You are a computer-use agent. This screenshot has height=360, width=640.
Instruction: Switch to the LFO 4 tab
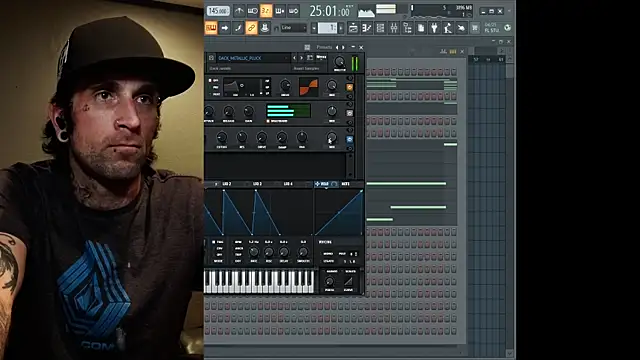tap(288, 184)
